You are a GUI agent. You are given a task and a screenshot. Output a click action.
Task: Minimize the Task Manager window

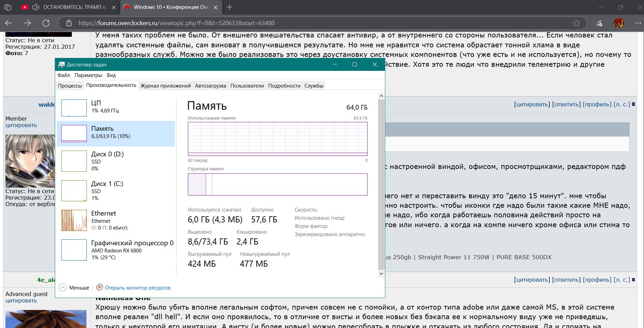pyautogui.click(x=335, y=64)
